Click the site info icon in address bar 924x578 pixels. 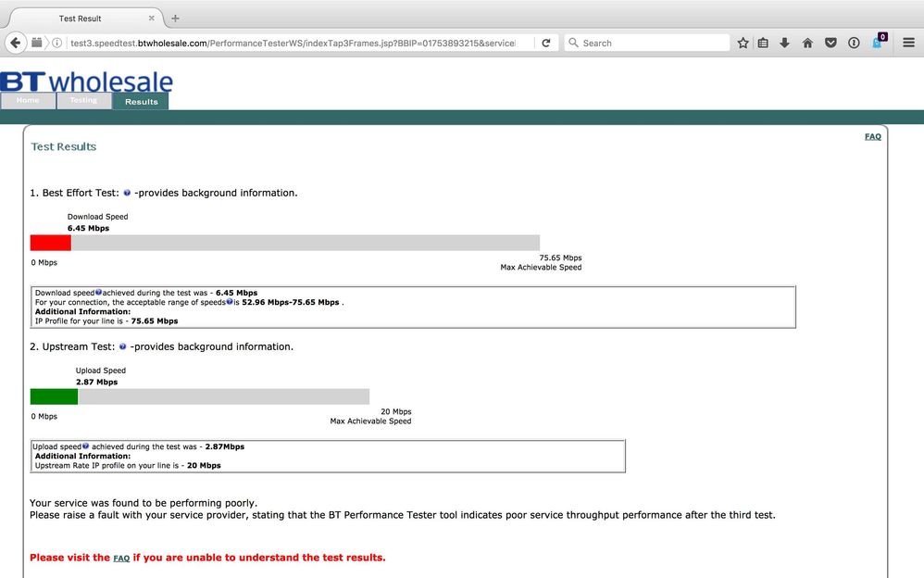(57, 43)
